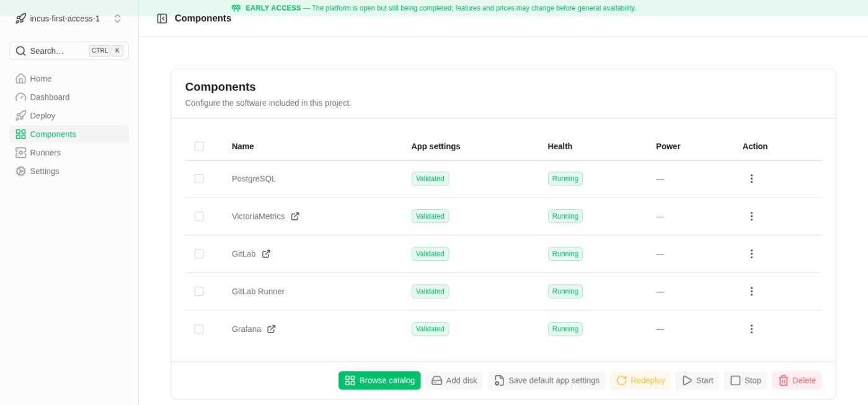Tick the GitLab Runner row checkbox
868x405 pixels.
pos(199,291)
